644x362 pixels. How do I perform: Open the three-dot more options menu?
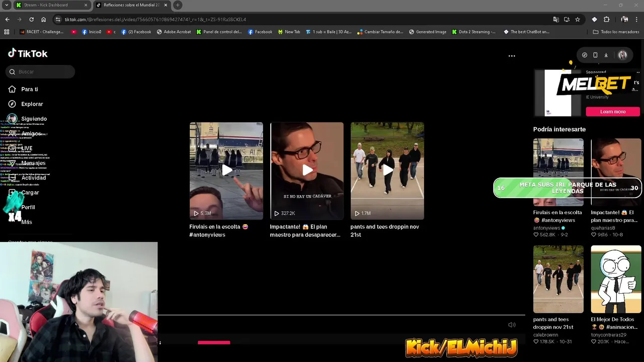pyautogui.click(x=512, y=56)
